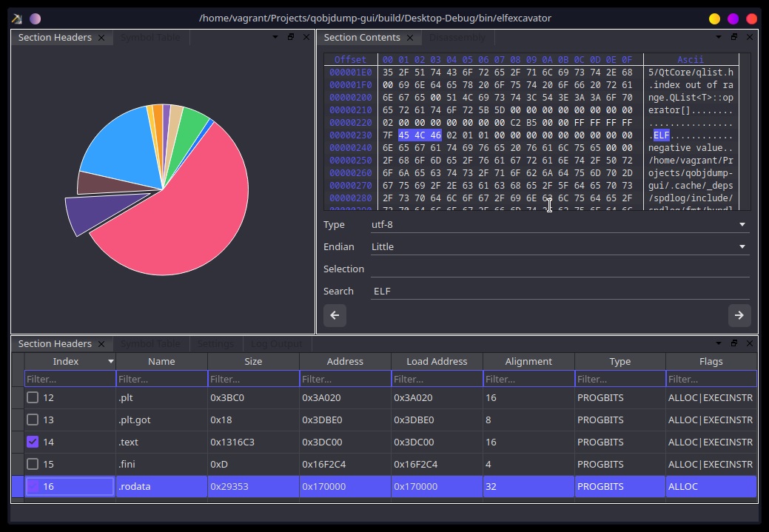The image size is (769, 532).
Task: Click the Name column header
Action: click(x=161, y=362)
